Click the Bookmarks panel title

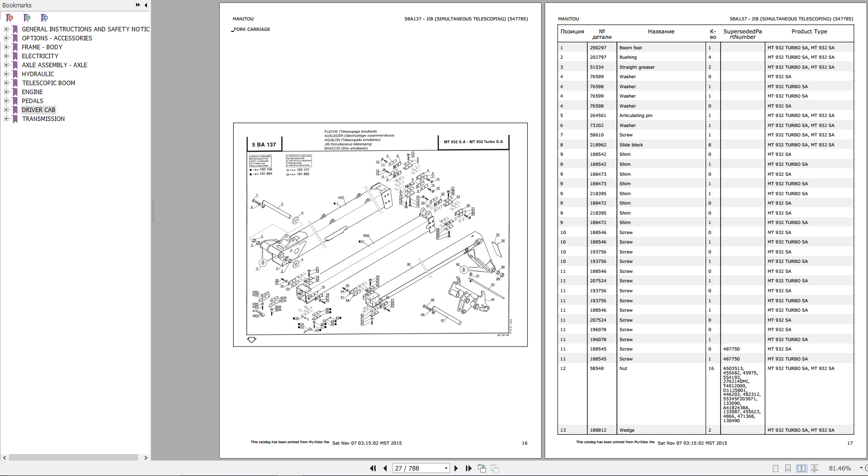pos(17,5)
